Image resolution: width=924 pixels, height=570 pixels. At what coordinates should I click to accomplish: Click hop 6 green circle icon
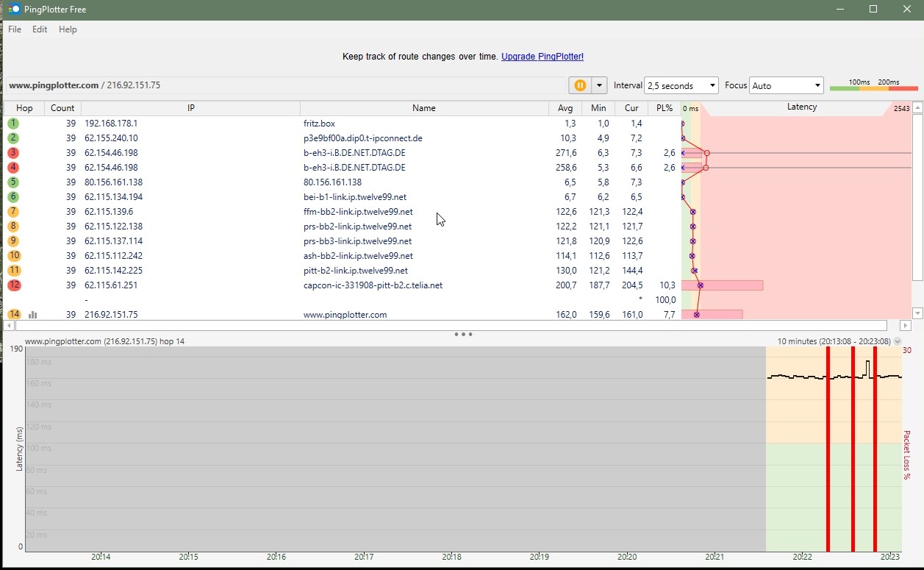tap(14, 197)
